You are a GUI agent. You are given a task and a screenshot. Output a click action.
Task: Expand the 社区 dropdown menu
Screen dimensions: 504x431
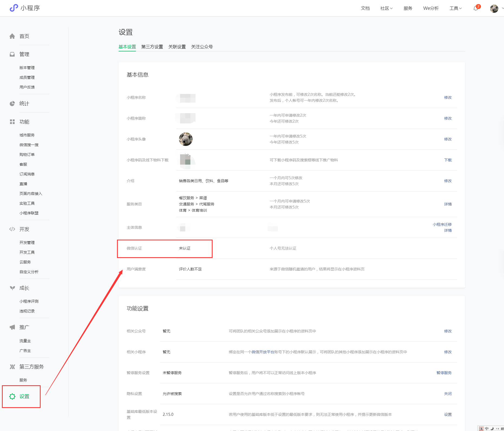click(386, 8)
